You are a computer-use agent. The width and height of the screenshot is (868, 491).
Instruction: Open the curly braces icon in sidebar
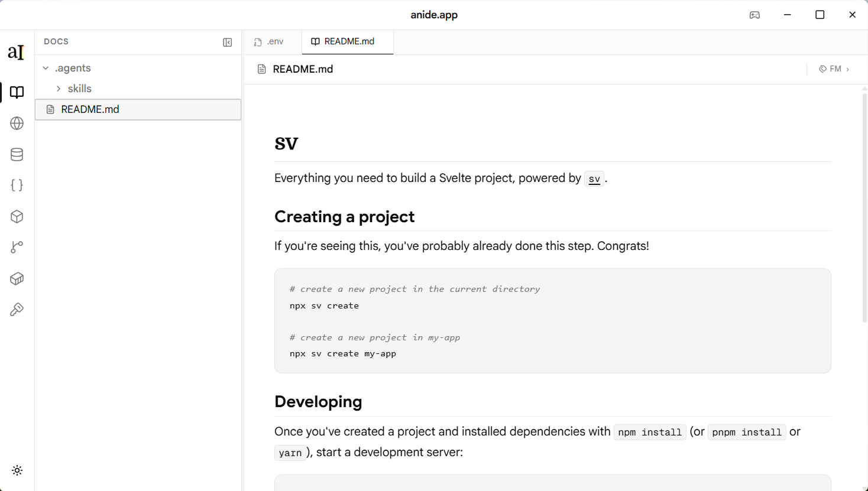click(x=17, y=186)
